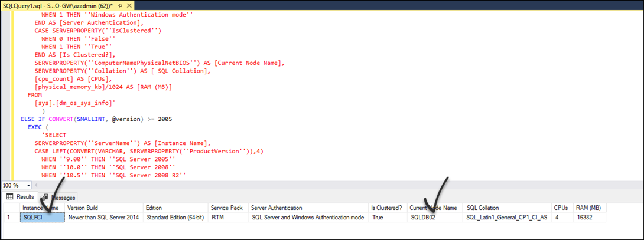The width and height of the screenshot is (644, 240).
Task: Select the 'Standard Edition (64-bit)' cell
Action: coord(176,218)
